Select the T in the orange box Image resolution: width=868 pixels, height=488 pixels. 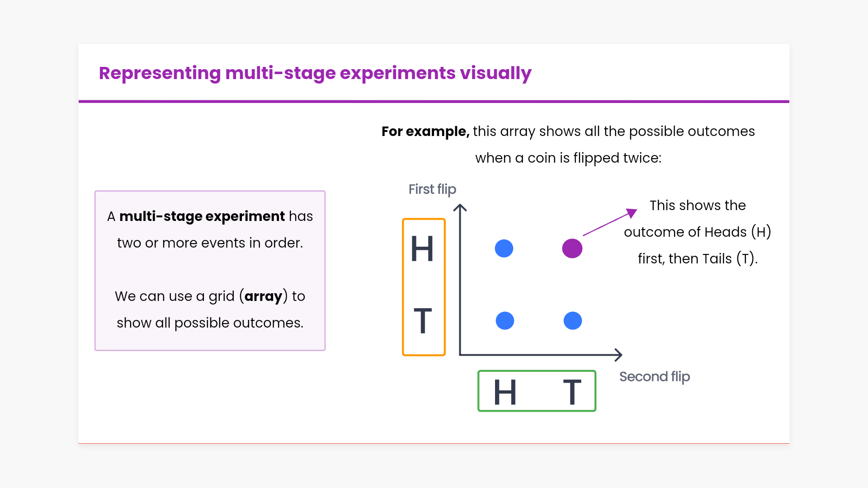click(x=423, y=321)
